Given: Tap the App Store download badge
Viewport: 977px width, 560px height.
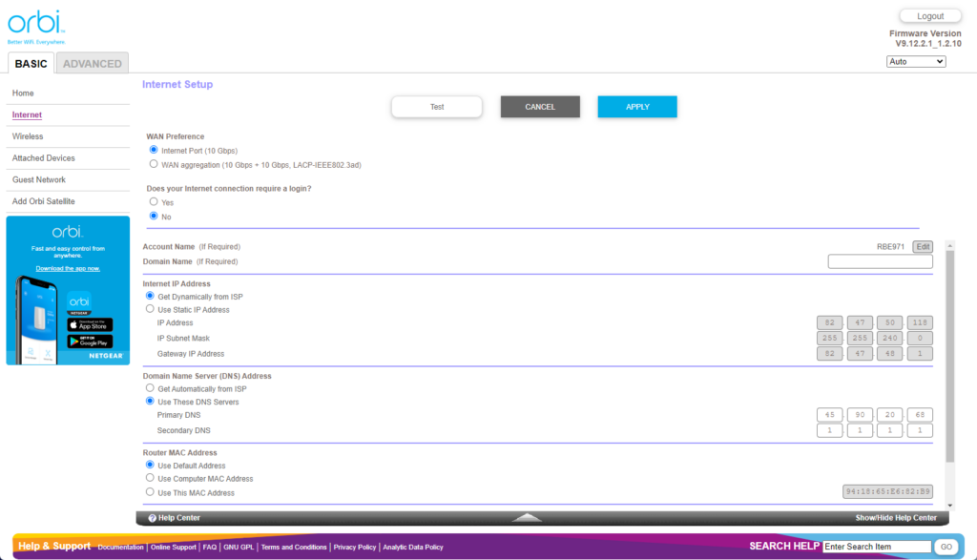Looking at the screenshot, I should 90,324.
